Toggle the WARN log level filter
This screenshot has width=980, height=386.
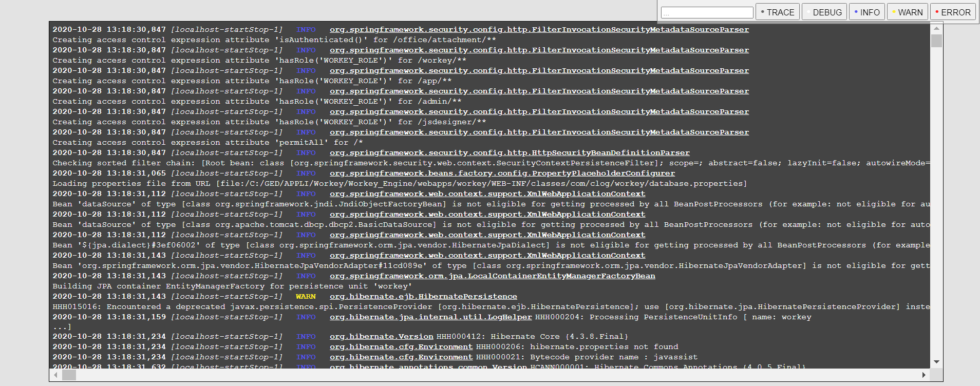pos(907,12)
